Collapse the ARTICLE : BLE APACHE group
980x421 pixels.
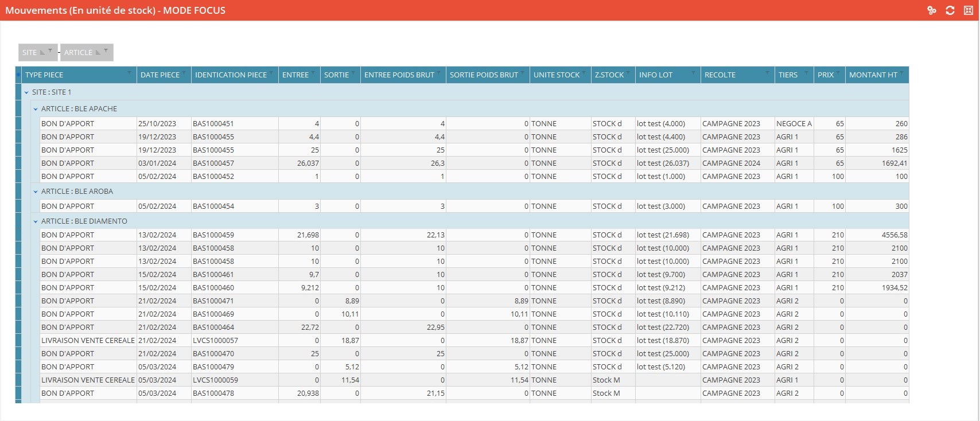(36, 109)
